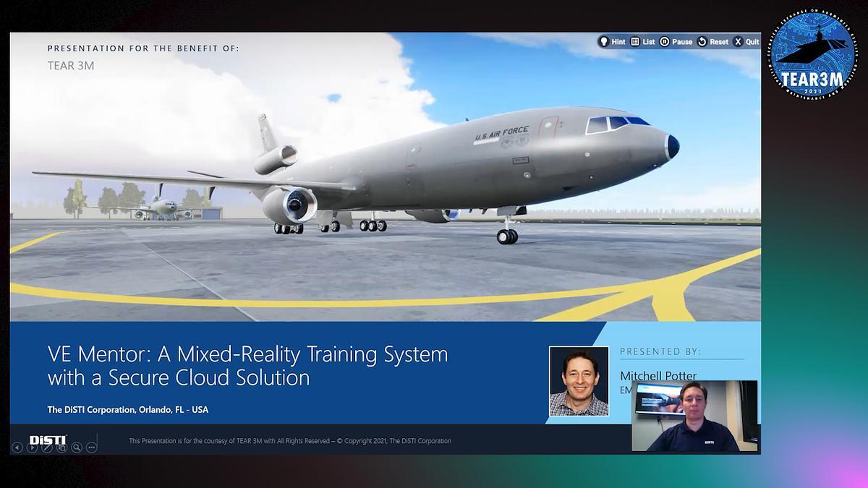
Task: Click the copyright notice in footer
Action: [x=290, y=441]
